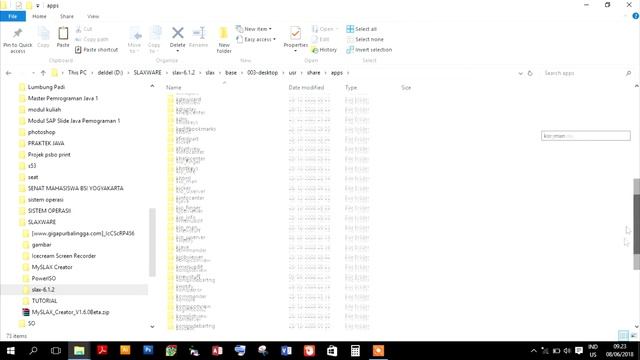Click share in address path
Screen dimensions: 640x360
click(x=313, y=73)
